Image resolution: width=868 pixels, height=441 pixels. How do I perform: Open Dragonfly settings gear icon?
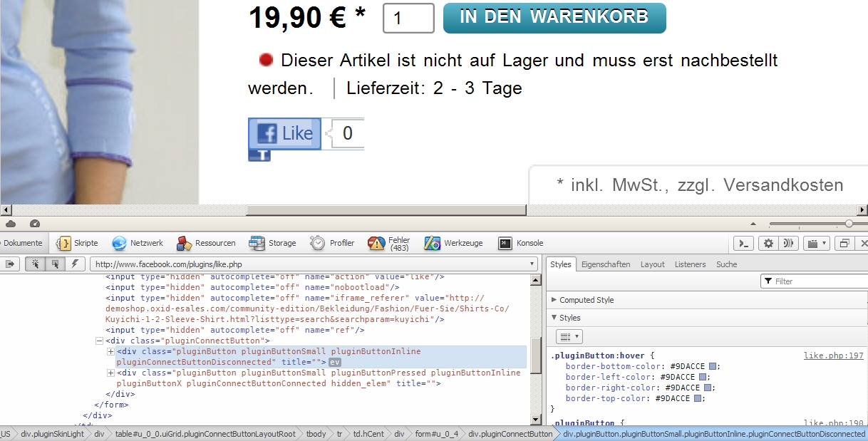pyautogui.click(x=768, y=243)
